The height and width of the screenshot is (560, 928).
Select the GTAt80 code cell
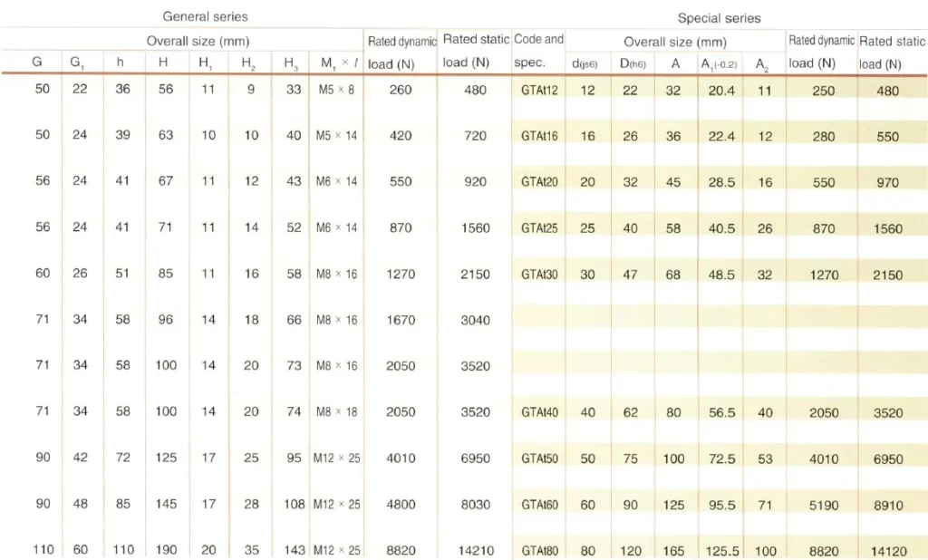[539, 550]
